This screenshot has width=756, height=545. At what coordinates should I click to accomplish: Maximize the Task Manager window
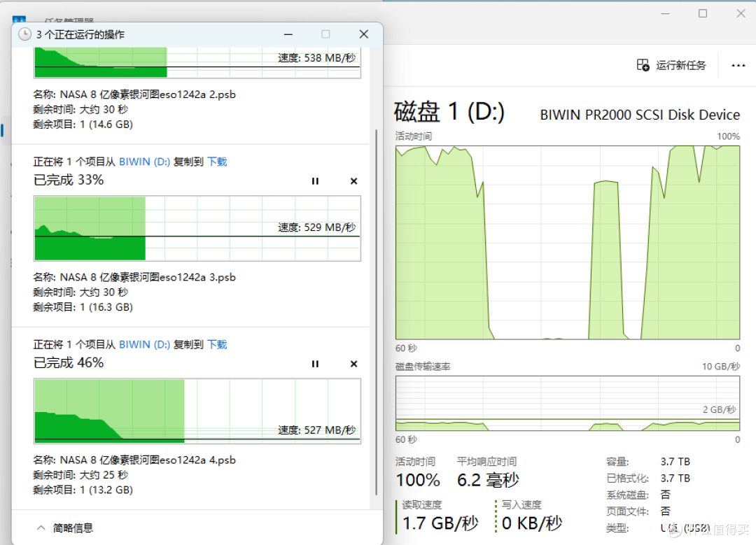click(x=703, y=13)
